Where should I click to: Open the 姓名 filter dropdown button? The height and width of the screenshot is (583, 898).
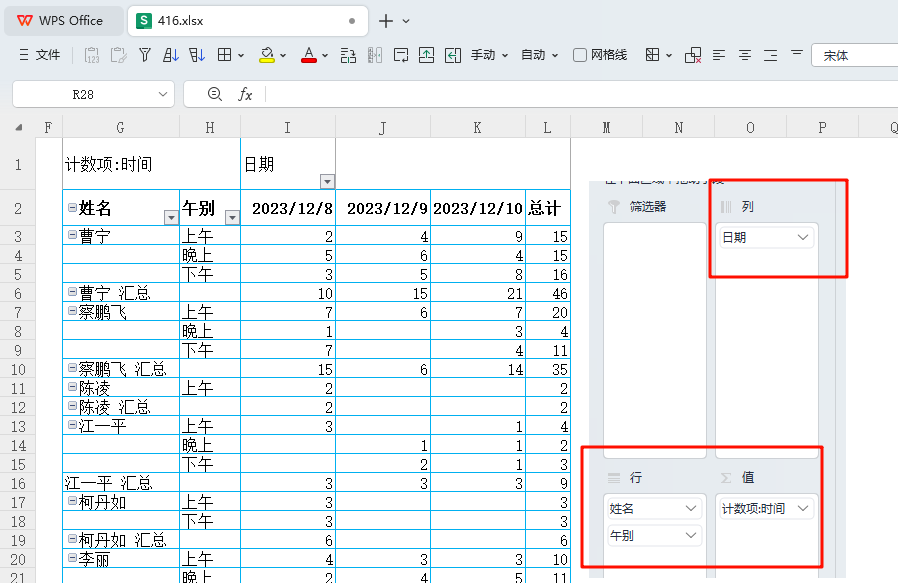click(x=171, y=217)
